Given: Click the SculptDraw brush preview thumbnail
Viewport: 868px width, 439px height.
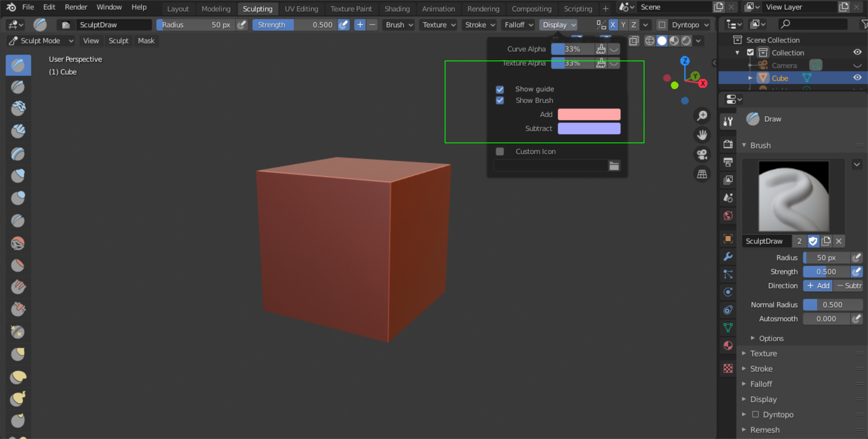Looking at the screenshot, I should point(793,196).
